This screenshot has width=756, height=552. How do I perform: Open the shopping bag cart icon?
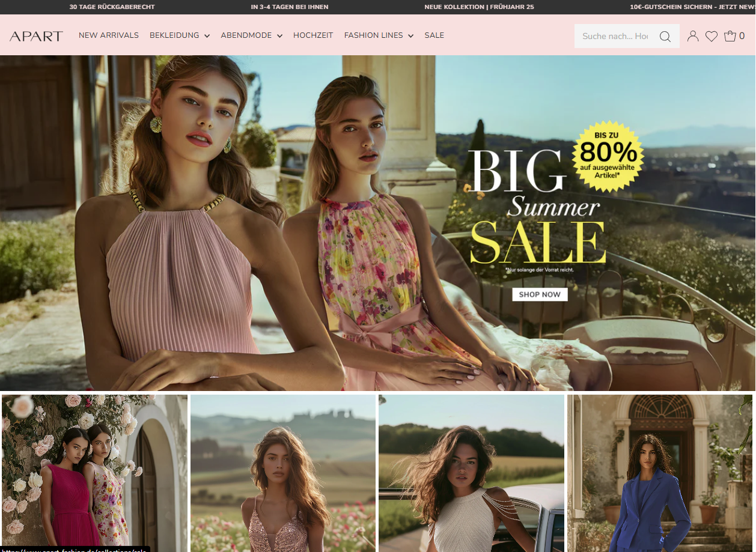pyautogui.click(x=730, y=36)
